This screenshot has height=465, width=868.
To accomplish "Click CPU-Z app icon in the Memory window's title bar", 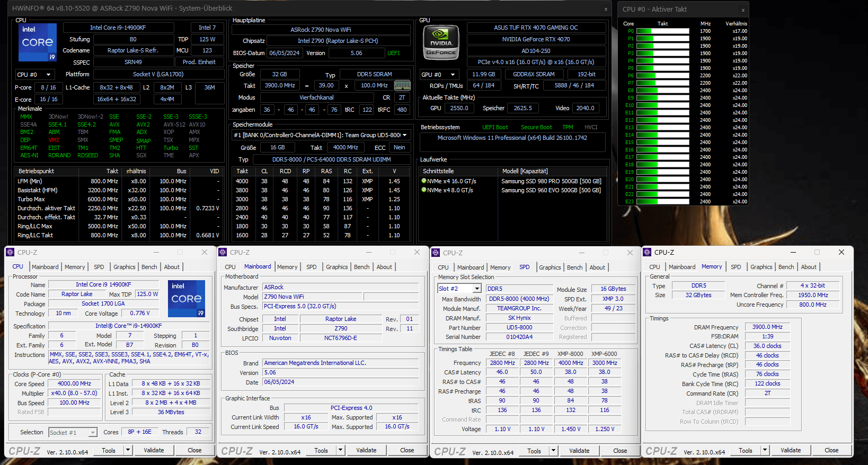I will tap(648, 252).
